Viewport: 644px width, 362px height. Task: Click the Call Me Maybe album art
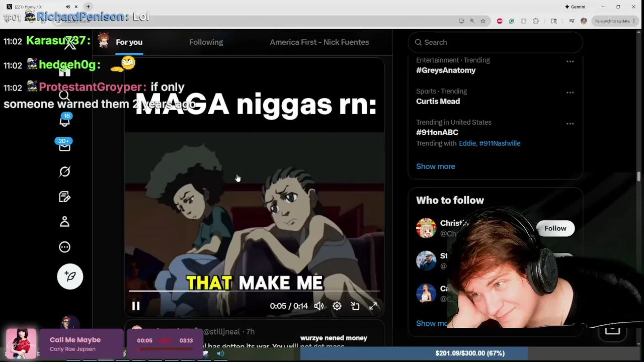(21, 344)
